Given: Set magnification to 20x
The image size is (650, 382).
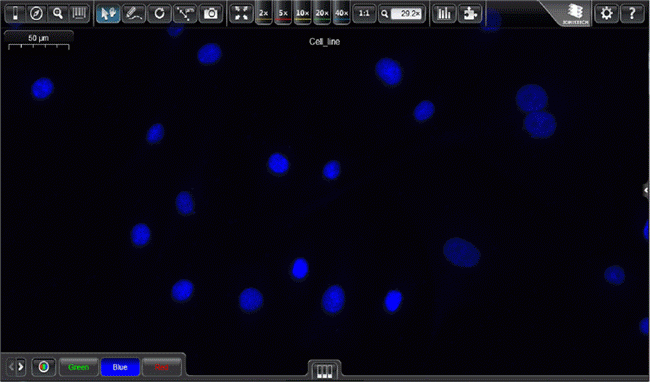Looking at the screenshot, I should (x=322, y=14).
